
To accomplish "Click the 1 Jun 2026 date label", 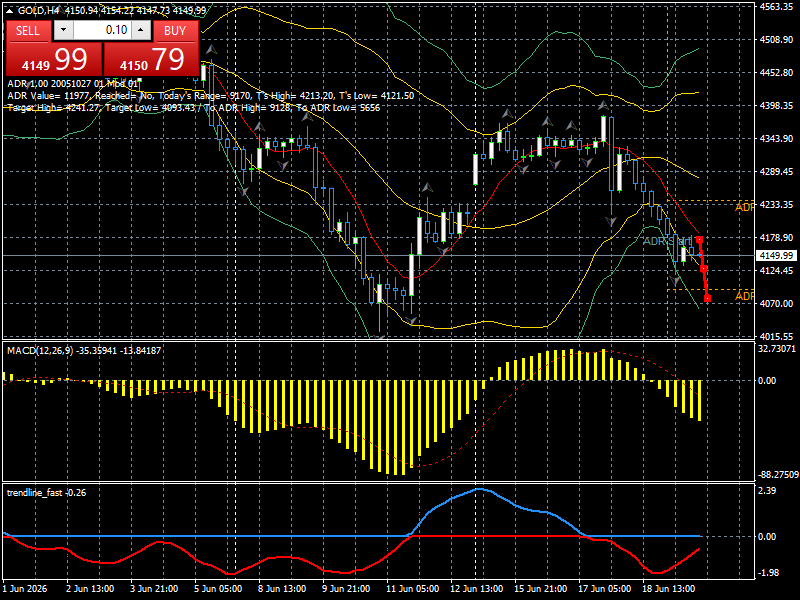I will coord(25,589).
